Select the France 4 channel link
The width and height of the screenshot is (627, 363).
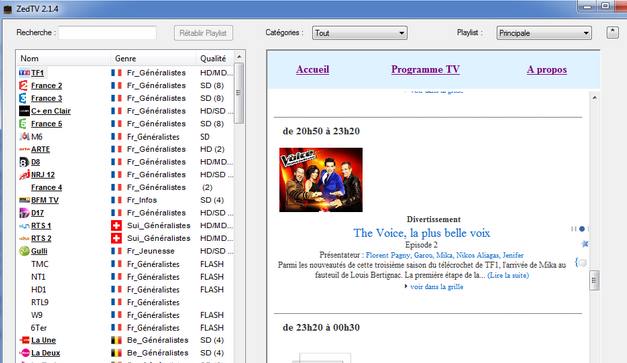coord(46,187)
